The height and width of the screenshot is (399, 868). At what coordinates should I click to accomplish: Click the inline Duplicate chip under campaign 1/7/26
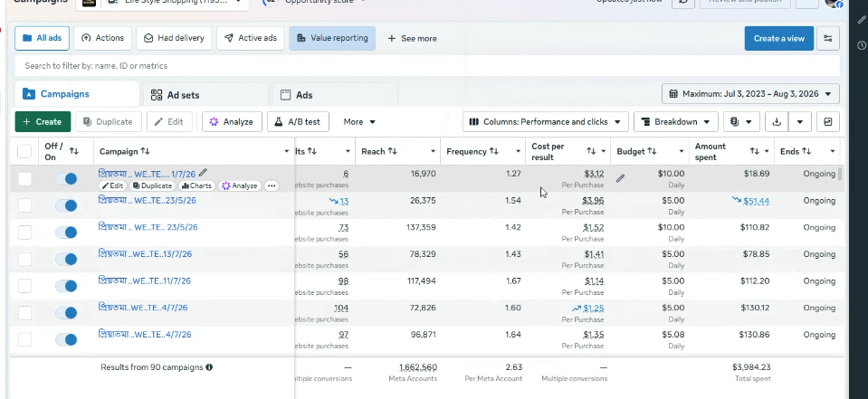(x=152, y=186)
